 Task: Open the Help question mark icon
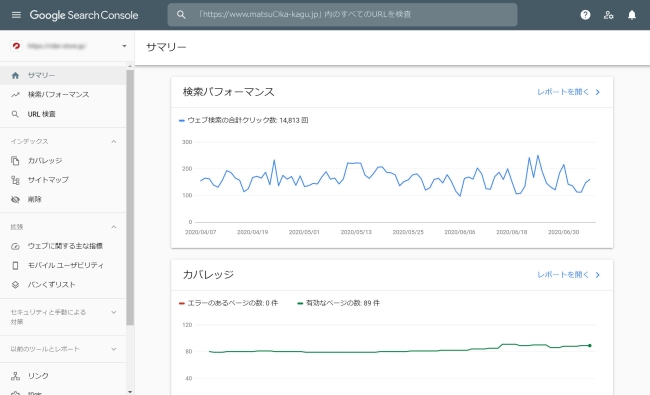pos(585,15)
